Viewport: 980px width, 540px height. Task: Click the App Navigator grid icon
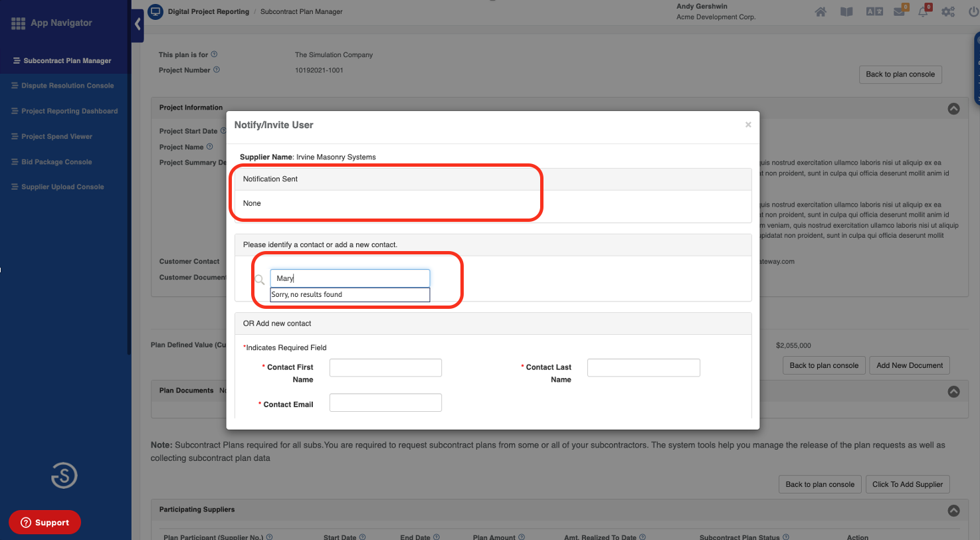tap(18, 23)
